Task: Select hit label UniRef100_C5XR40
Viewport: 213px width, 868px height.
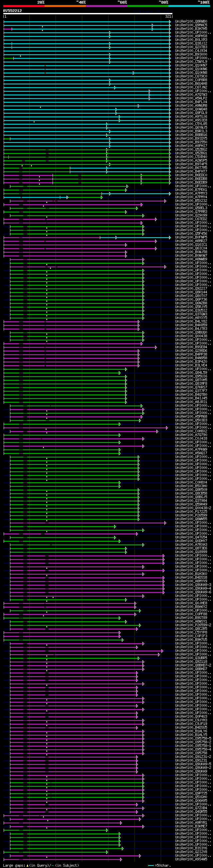Action: click(191, 157)
